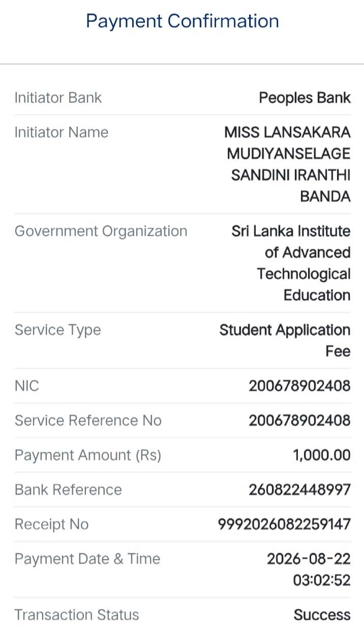Select the Service Reference No label
This screenshot has width=364, height=629.
88,420
